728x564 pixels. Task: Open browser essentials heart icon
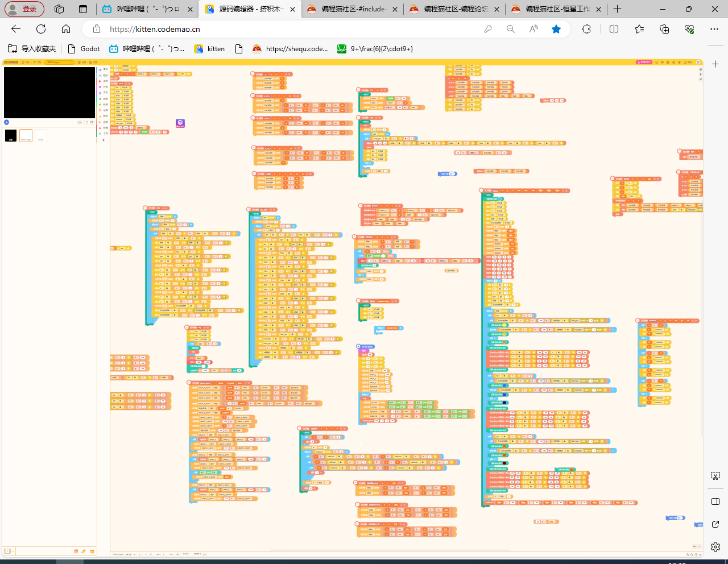(x=689, y=29)
